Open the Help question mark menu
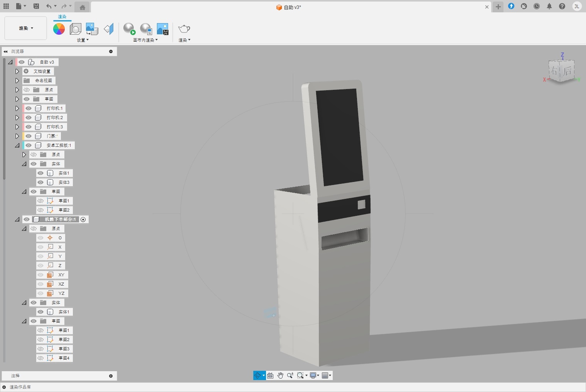Image resolution: width=586 pixels, height=392 pixels. (562, 6)
